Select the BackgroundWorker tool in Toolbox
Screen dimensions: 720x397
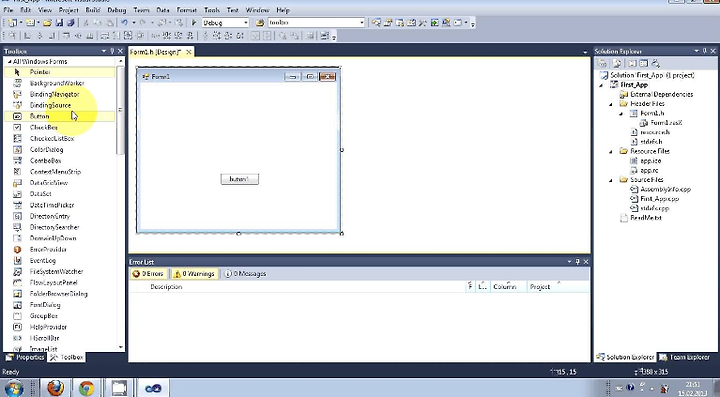coord(57,83)
